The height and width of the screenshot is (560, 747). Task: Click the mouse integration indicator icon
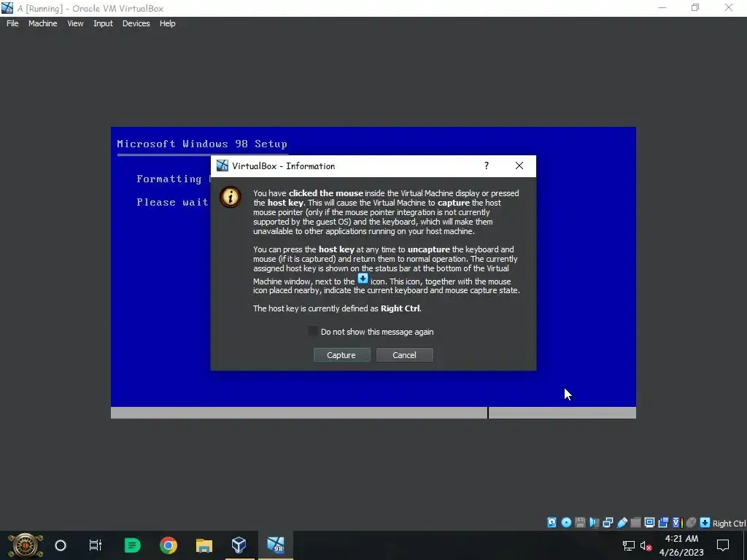click(x=692, y=522)
